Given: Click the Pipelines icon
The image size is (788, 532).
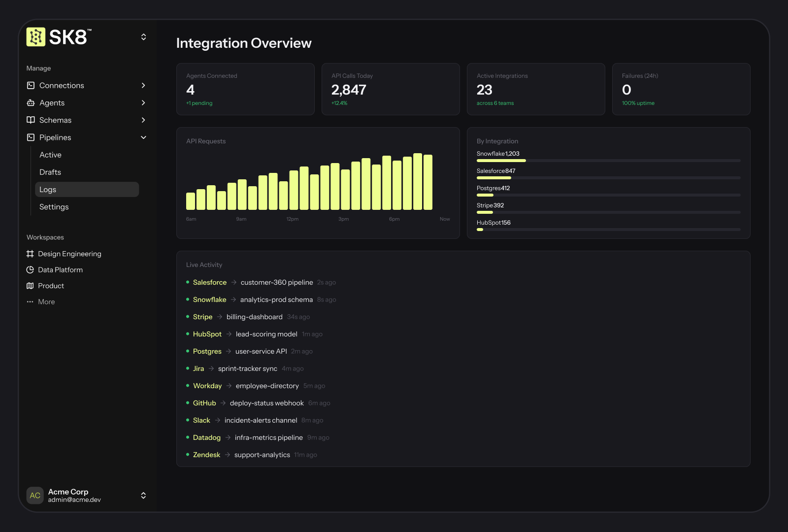Looking at the screenshot, I should click(x=30, y=137).
